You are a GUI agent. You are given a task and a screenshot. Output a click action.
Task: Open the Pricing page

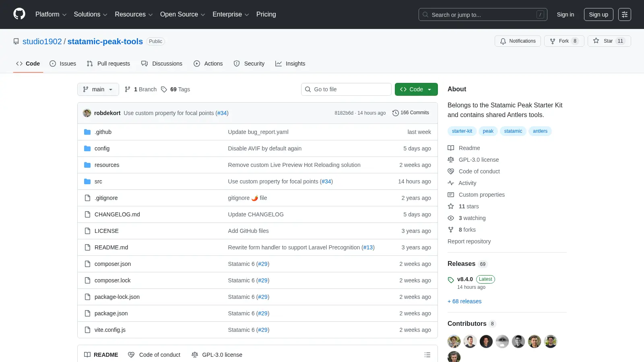(x=266, y=14)
